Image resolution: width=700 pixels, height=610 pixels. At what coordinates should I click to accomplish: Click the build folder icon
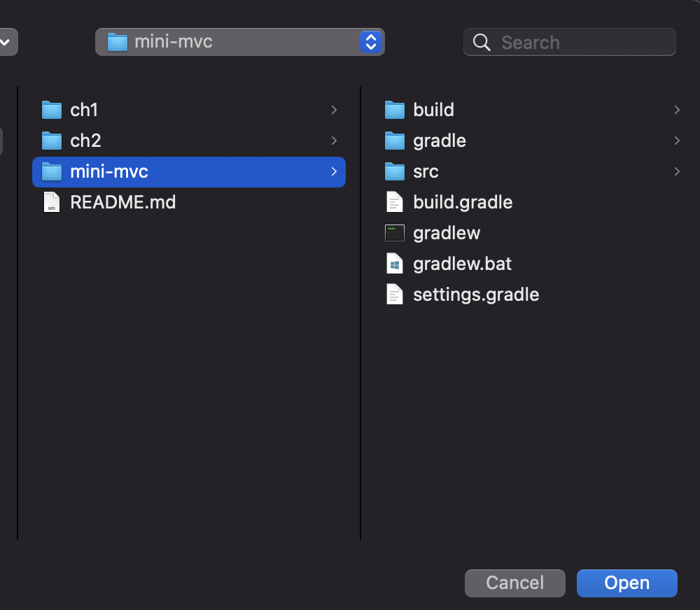(395, 110)
